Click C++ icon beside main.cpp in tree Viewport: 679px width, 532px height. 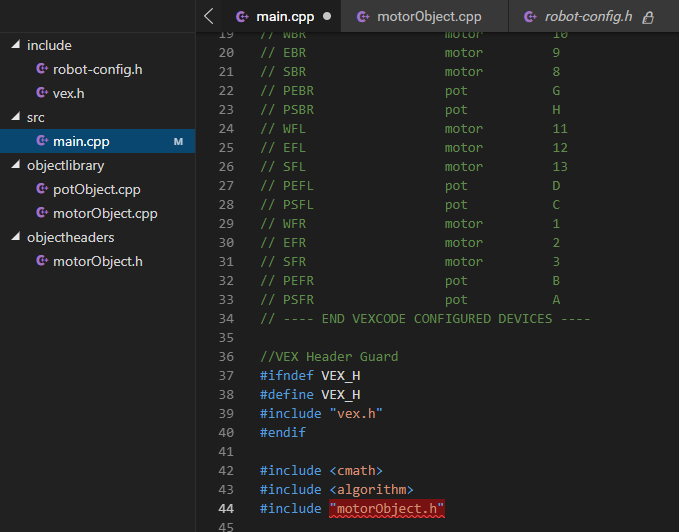tap(42, 140)
